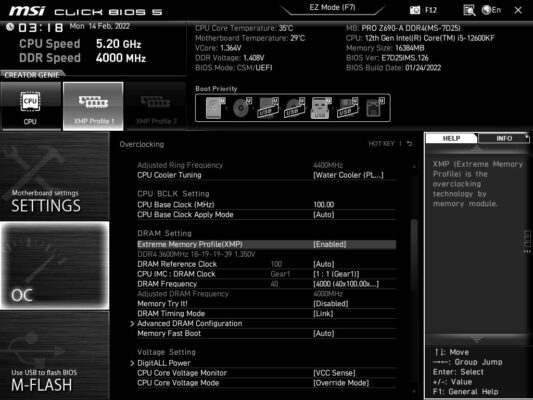The width and height of the screenshot is (533, 400).
Task: Open Motherboard SETTINGS section
Action: click(54, 176)
